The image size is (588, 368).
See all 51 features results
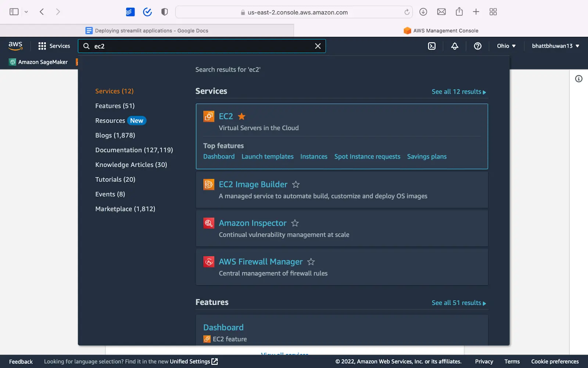[459, 303]
